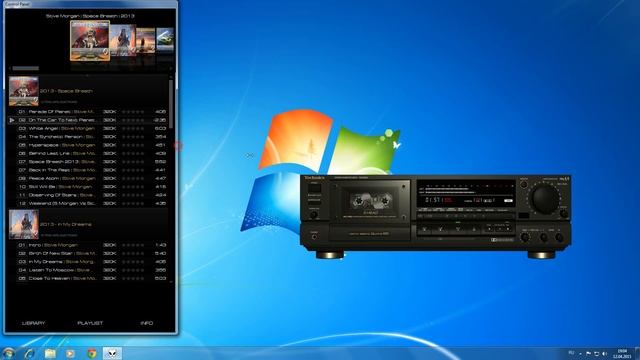Image resolution: width=640 pixels, height=360 pixels.
Task: Select track 03 'White Angel'
Action: pyautogui.click(x=88, y=128)
